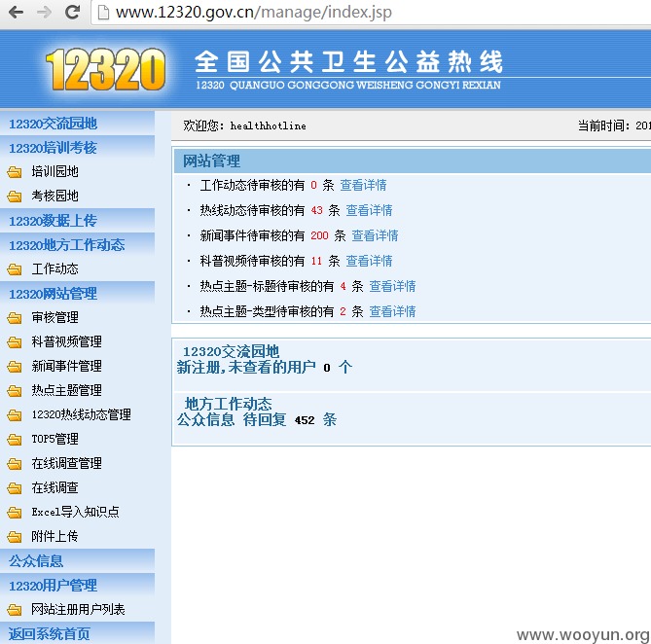Screen dimensions: 651x644
Task: Open 附件上传 menu item
Action: 54,536
